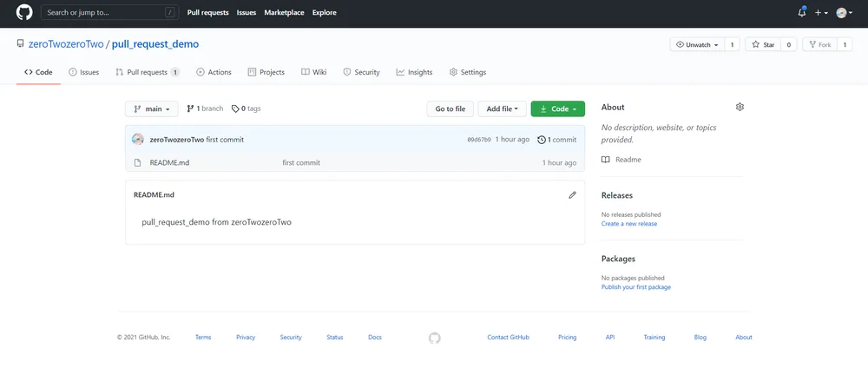Image resolution: width=868 pixels, height=381 pixels.
Task: Open footer Blog link
Action: 700,338
